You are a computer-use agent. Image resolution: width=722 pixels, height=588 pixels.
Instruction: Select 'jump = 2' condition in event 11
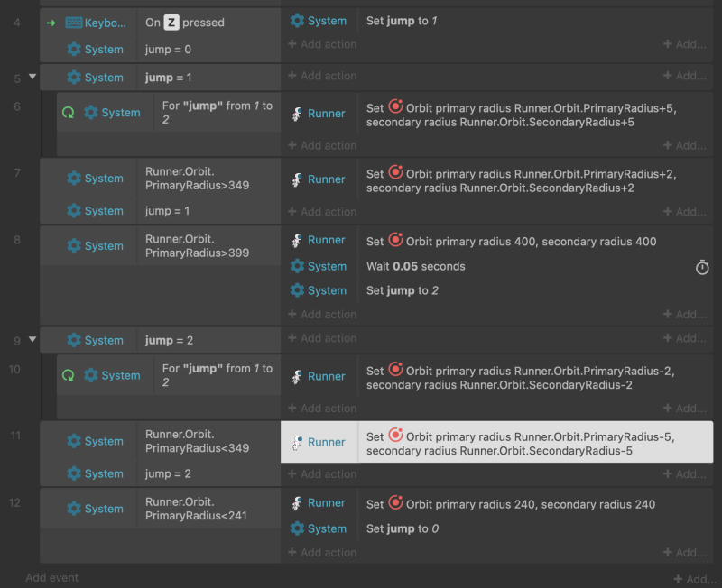pyautogui.click(x=168, y=473)
